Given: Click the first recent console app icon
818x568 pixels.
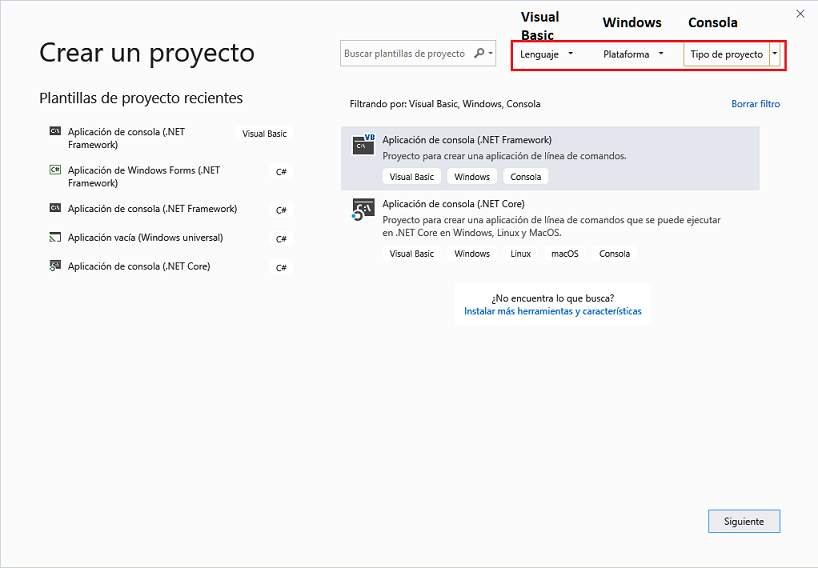Looking at the screenshot, I should (x=54, y=132).
